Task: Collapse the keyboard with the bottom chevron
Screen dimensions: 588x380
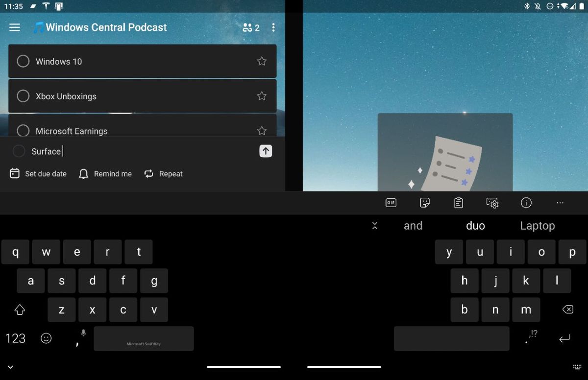Action: pyautogui.click(x=10, y=366)
